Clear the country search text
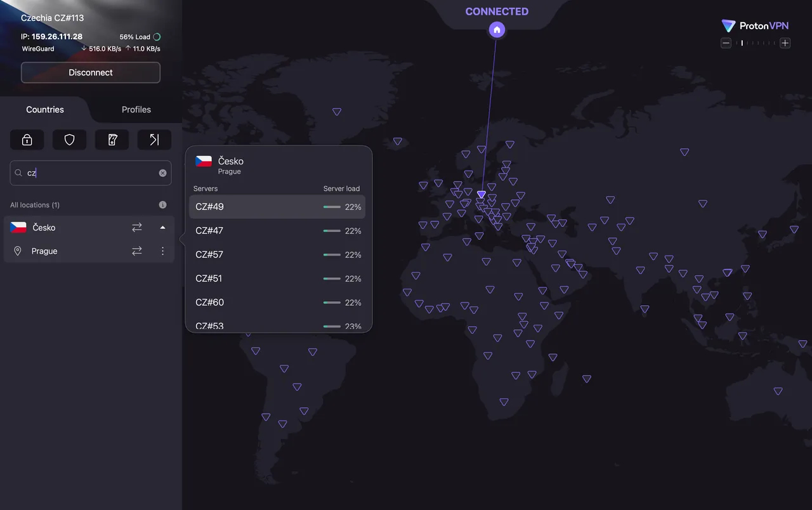This screenshot has height=510, width=812. tap(162, 173)
